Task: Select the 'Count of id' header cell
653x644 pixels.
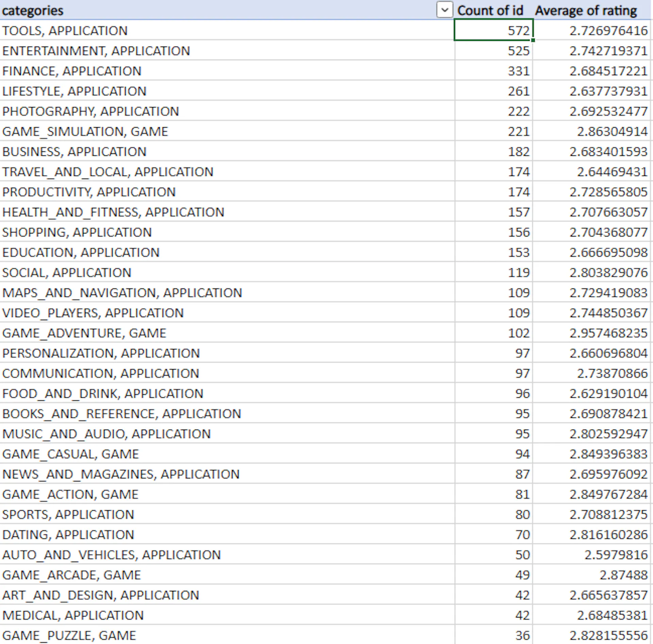Action: 493,10
